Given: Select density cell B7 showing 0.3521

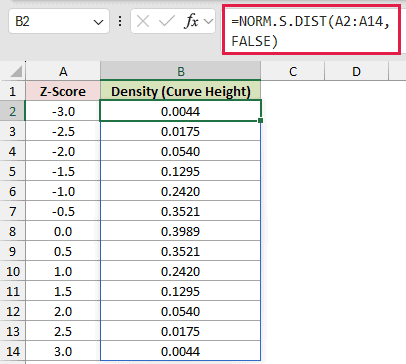Looking at the screenshot, I should [181, 211].
